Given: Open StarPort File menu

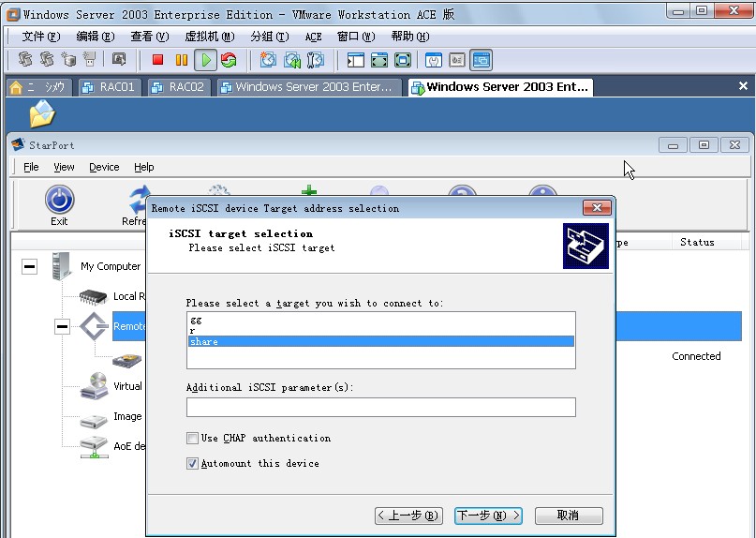Looking at the screenshot, I should point(31,167).
